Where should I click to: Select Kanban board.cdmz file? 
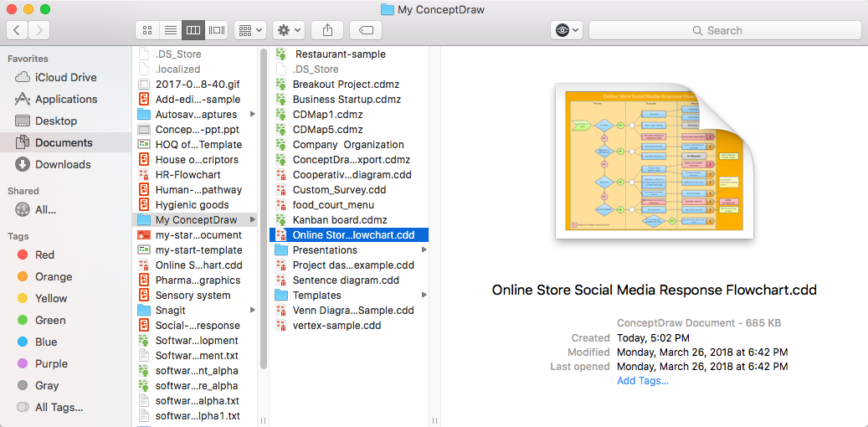point(349,220)
